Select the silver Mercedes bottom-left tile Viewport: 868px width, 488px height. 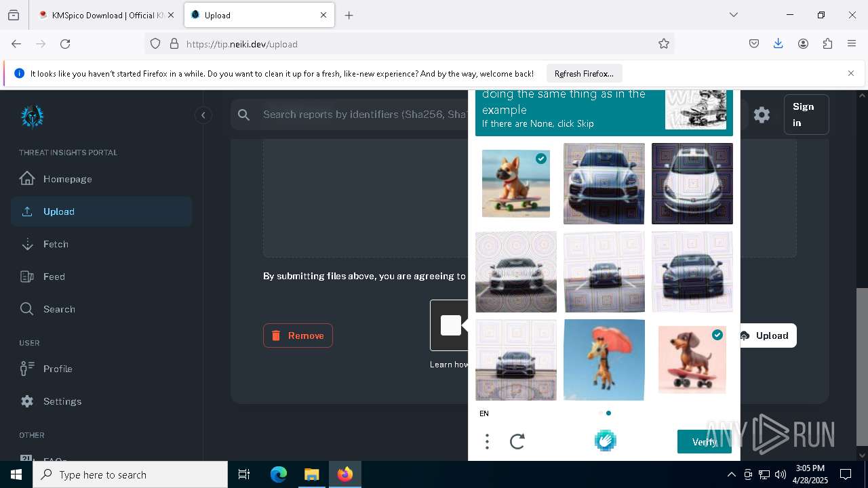(x=516, y=360)
